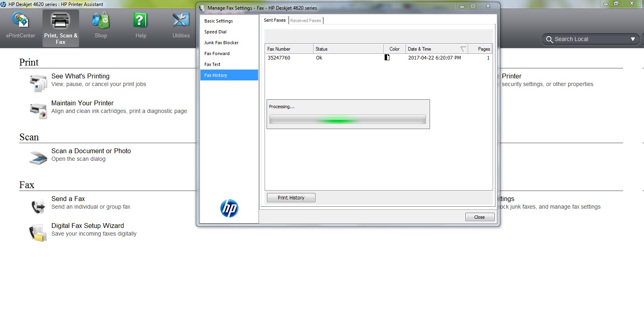Toggle the Date & Time sort arrow

463,49
